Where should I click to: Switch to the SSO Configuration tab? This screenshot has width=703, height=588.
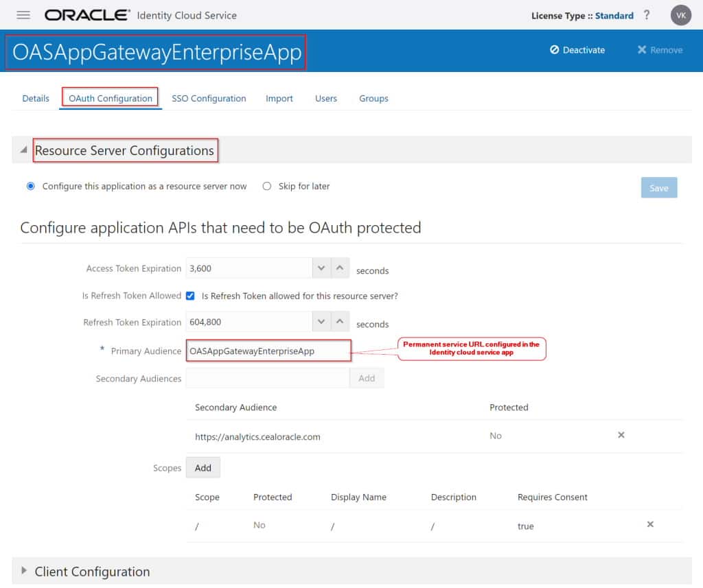[209, 98]
